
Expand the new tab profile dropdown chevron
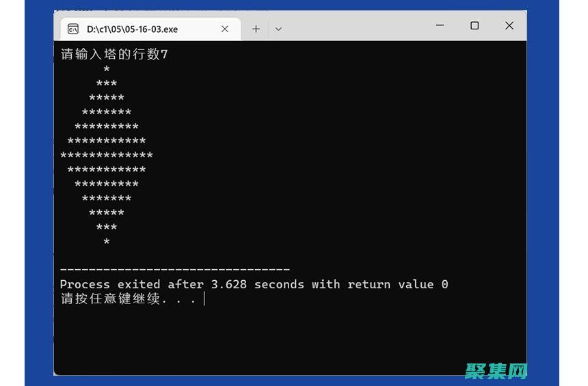click(x=278, y=29)
